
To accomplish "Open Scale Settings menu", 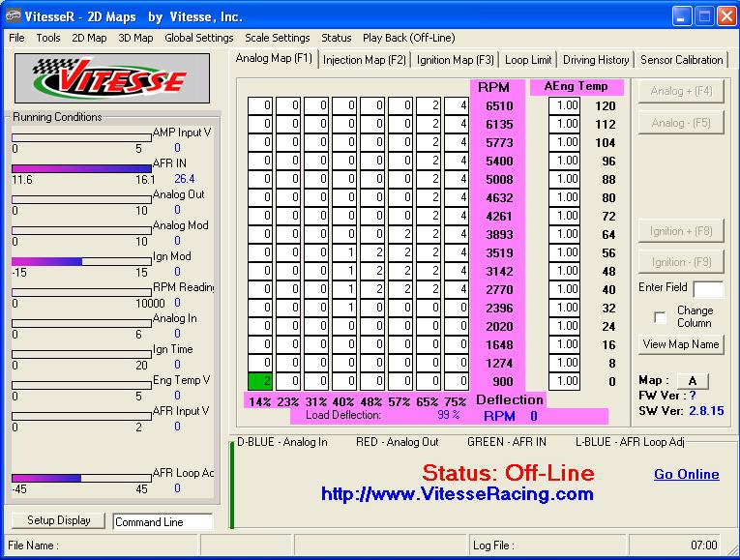I will 278,38.
